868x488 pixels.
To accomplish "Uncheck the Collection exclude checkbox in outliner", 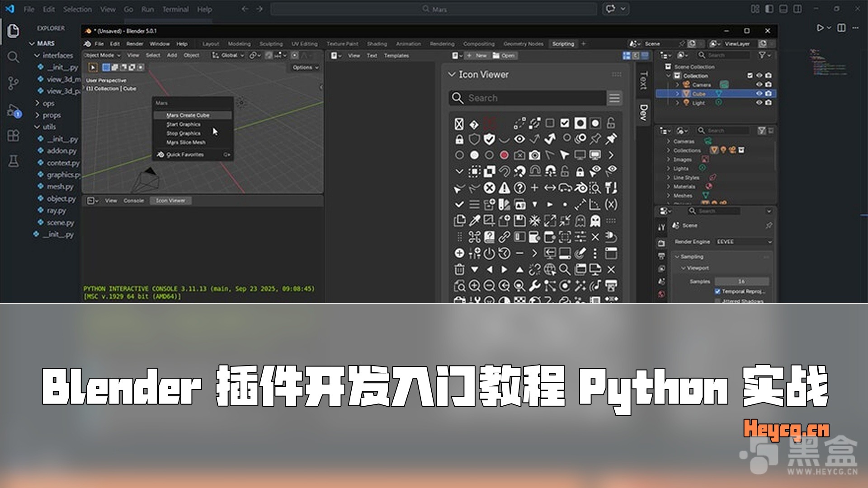I will (x=750, y=75).
